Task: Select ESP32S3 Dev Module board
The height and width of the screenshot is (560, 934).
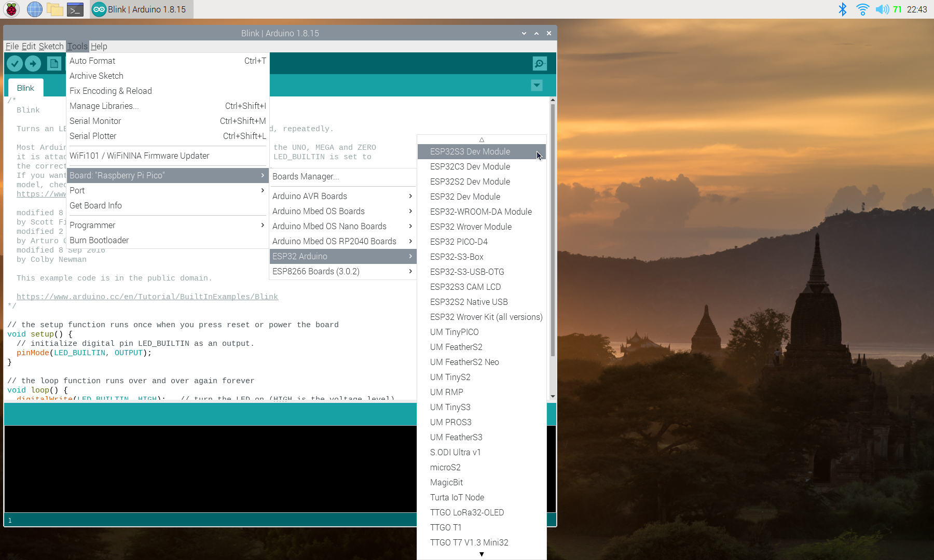Action: click(x=482, y=151)
